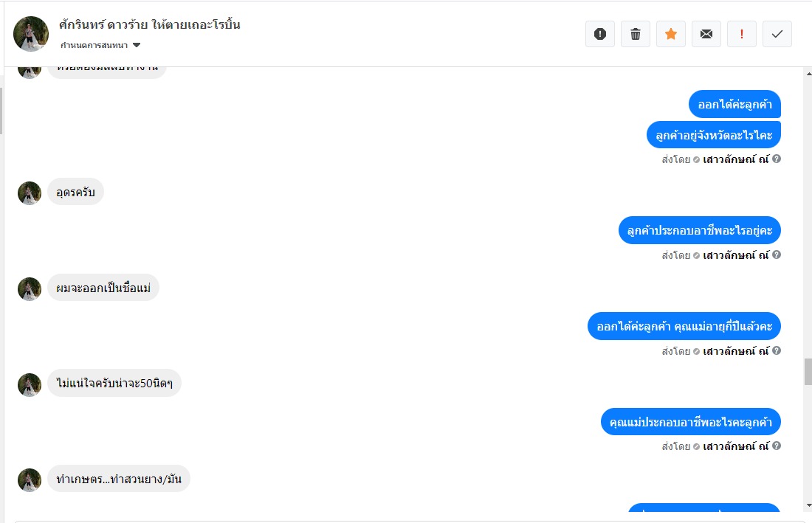Flag conversation with red exclamation icon
812x523 pixels.
(742, 34)
